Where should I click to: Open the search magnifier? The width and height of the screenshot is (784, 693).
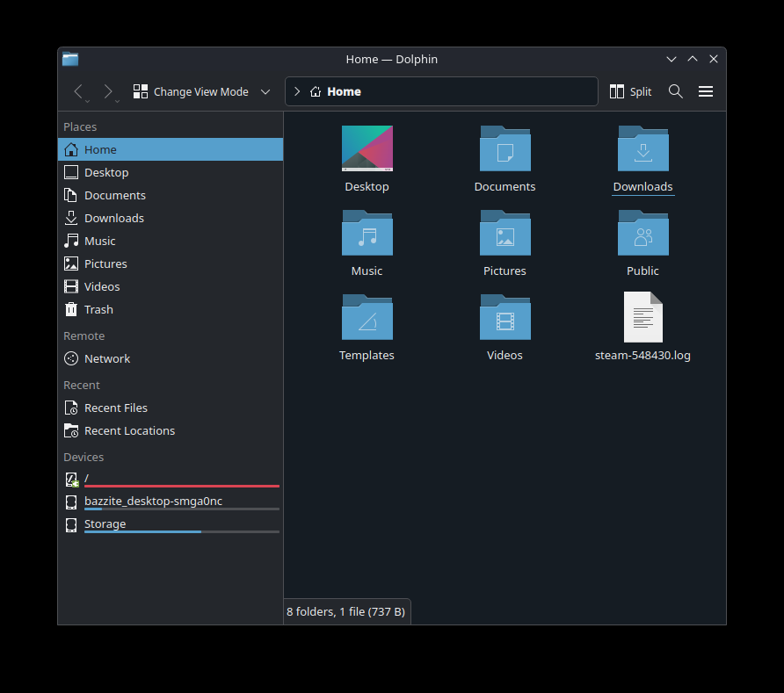(x=676, y=91)
